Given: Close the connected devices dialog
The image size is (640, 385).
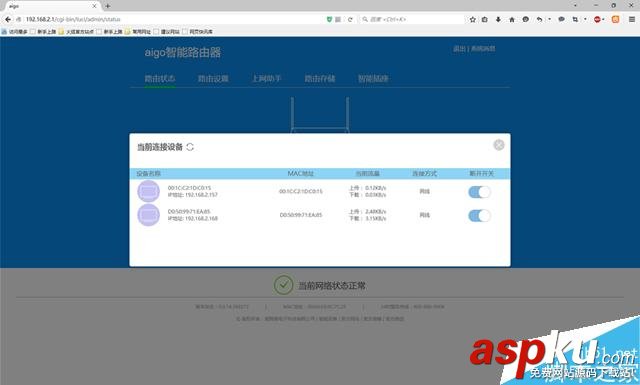Looking at the screenshot, I should pyautogui.click(x=499, y=145).
